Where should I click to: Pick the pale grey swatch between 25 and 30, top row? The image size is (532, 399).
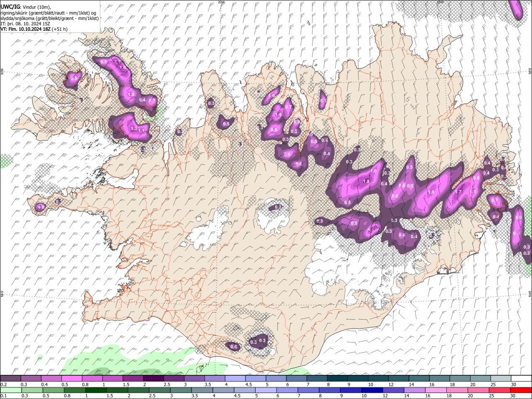point(501,379)
